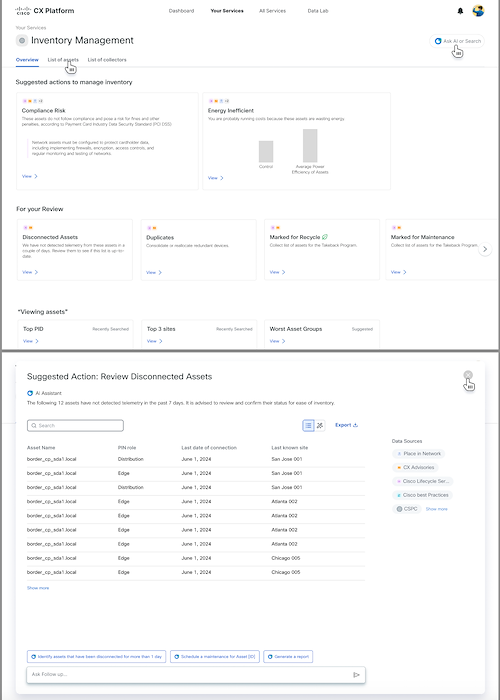Click the Worst Asset Groups card title

click(x=296, y=329)
